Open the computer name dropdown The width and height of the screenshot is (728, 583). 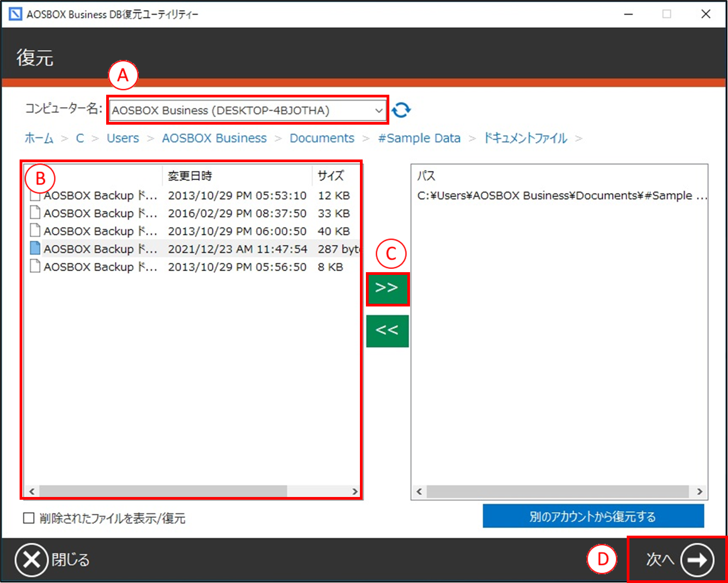point(248,111)
